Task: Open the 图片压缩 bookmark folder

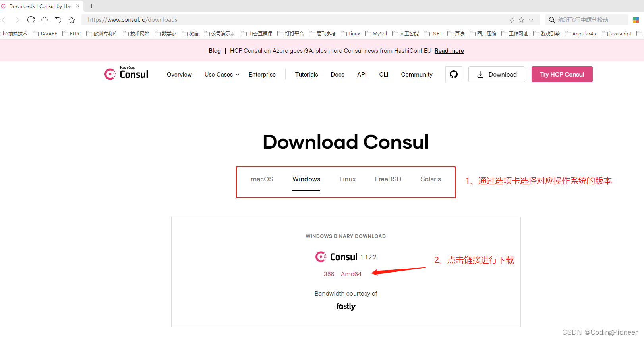Action: pyautogui.click(x=483, y=34)
